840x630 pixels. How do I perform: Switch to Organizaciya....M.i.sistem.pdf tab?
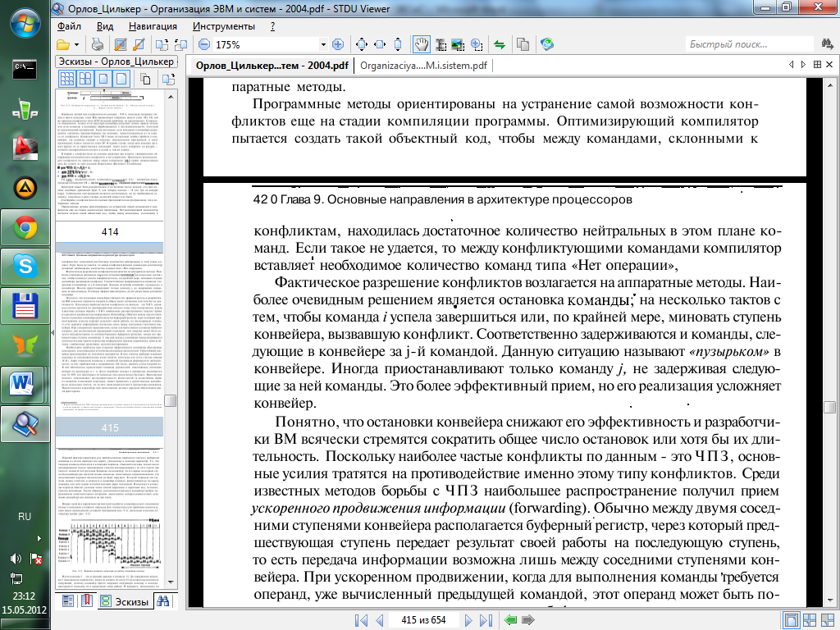[x=424, y=66]
